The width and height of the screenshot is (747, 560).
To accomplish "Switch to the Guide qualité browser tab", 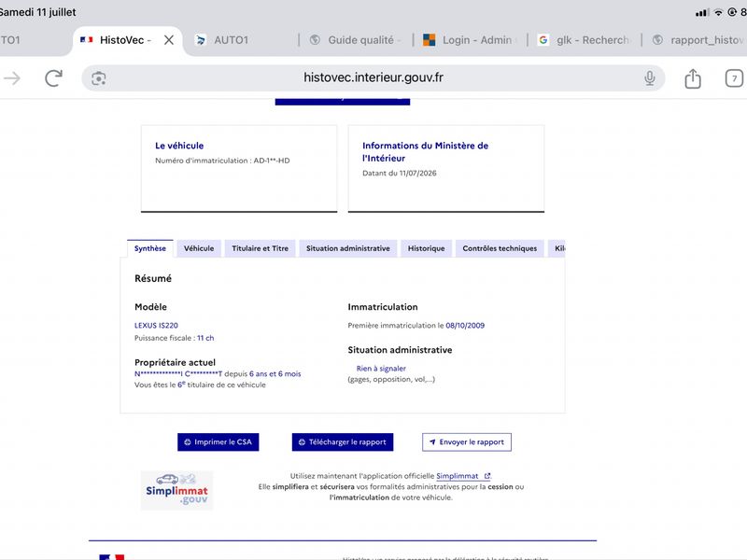I will point(356,40).
